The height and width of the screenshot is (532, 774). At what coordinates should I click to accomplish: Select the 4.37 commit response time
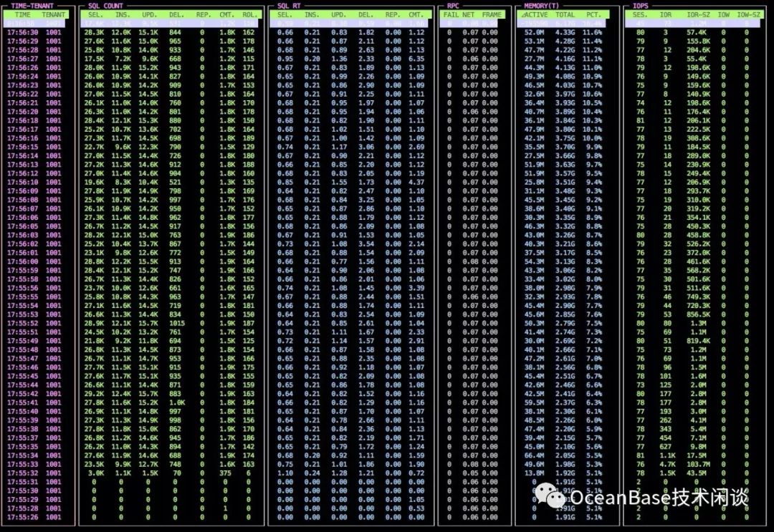tap(416, 183)
